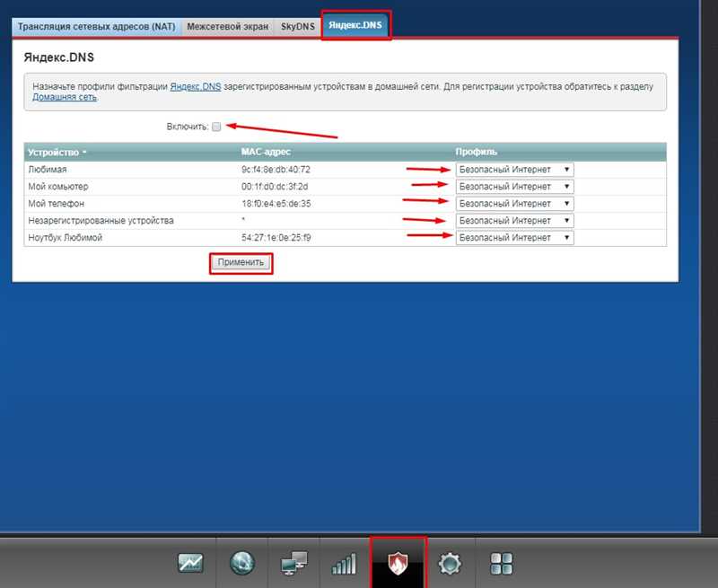Switch to SkyDNS tab
Image resolution: width=718 pixels, height=588 pixels.
(298, 27)
